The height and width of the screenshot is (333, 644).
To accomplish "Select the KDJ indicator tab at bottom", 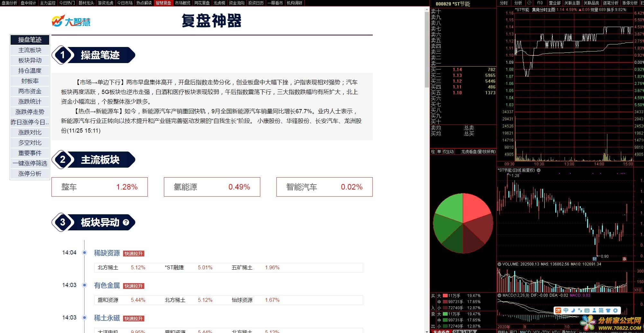I will pyautogui.click(x=555, y=331).
